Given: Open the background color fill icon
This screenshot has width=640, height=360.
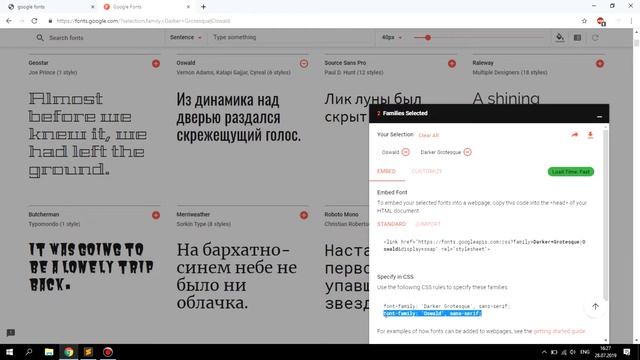Looking at the screenshot, I should (560, 38).
